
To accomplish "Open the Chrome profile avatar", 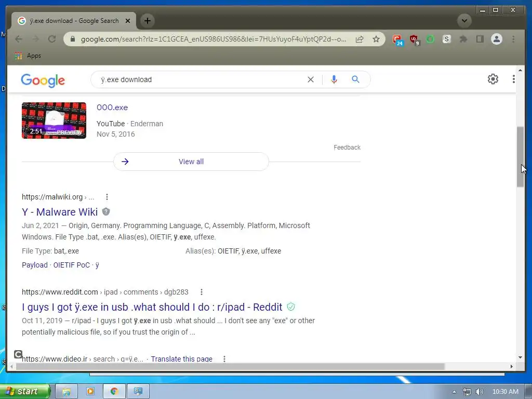I will [x=496, y=39].
